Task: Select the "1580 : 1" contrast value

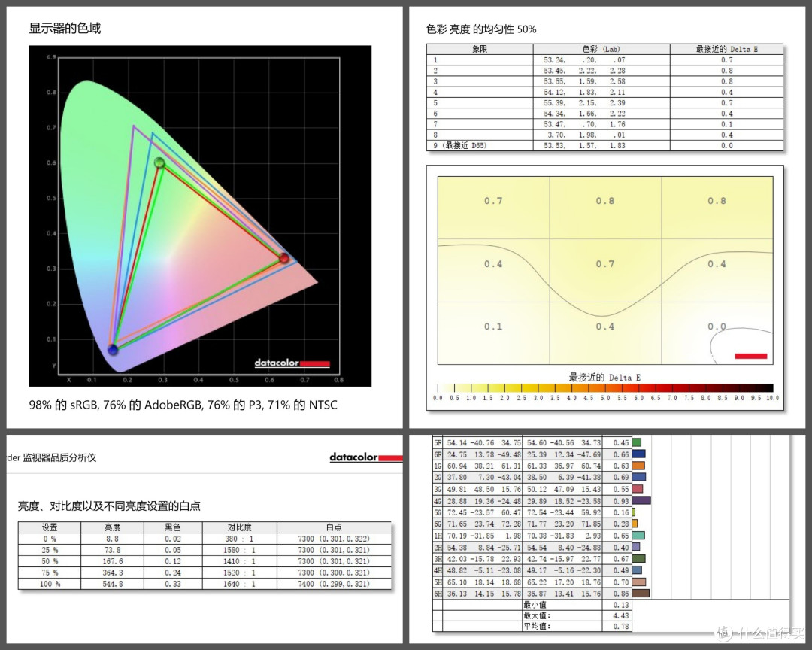Action: [x=239, y=550]
